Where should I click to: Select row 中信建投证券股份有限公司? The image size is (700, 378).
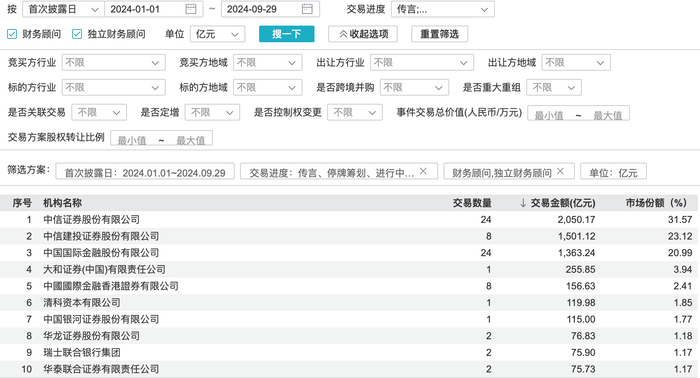(350, 236)
